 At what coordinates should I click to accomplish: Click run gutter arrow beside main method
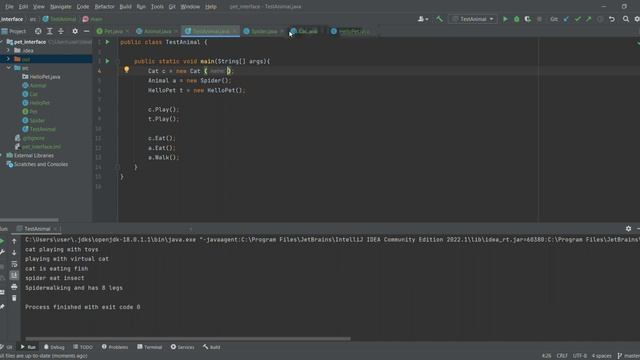[x=107, y=61]
